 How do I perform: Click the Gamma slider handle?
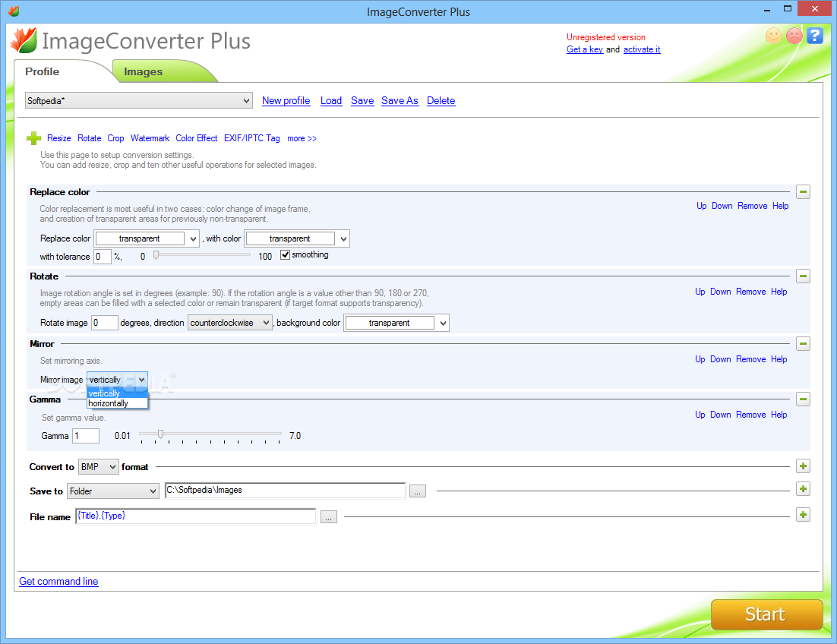(160, 434)
